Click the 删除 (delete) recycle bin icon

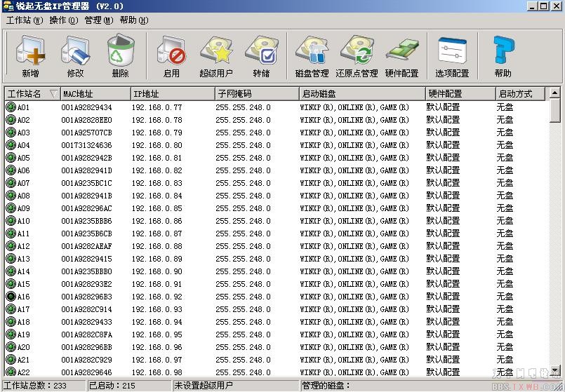(120, 50)
